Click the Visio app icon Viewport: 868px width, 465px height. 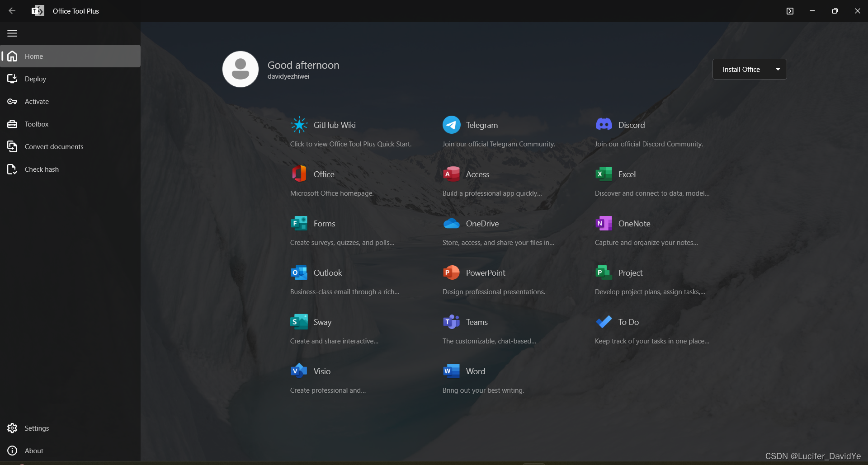click(x=299, y=371)
